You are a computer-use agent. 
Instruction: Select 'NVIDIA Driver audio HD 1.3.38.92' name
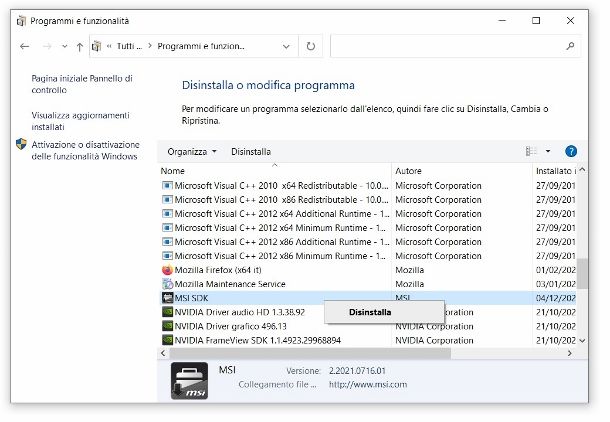click(240, 312)
